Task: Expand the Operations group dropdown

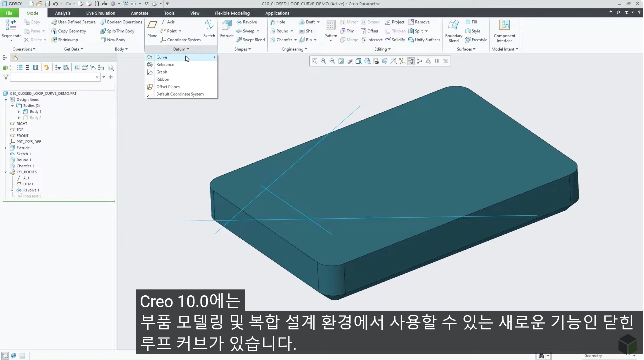Action: pos(24,49)
